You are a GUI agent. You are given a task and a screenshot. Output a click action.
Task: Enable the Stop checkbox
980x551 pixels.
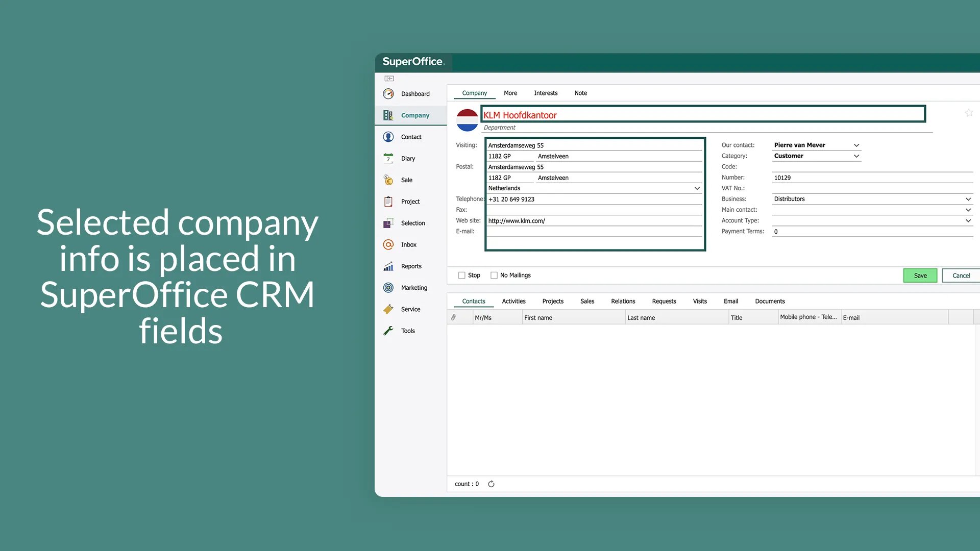point(462,275)
